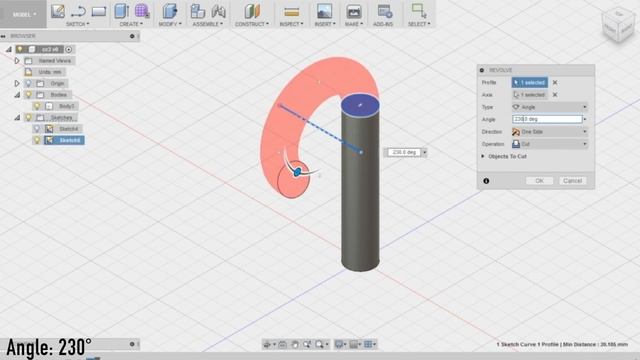Select the Modify press-pull icon
This screenshot has height=360, width=640.
[169, 11]
